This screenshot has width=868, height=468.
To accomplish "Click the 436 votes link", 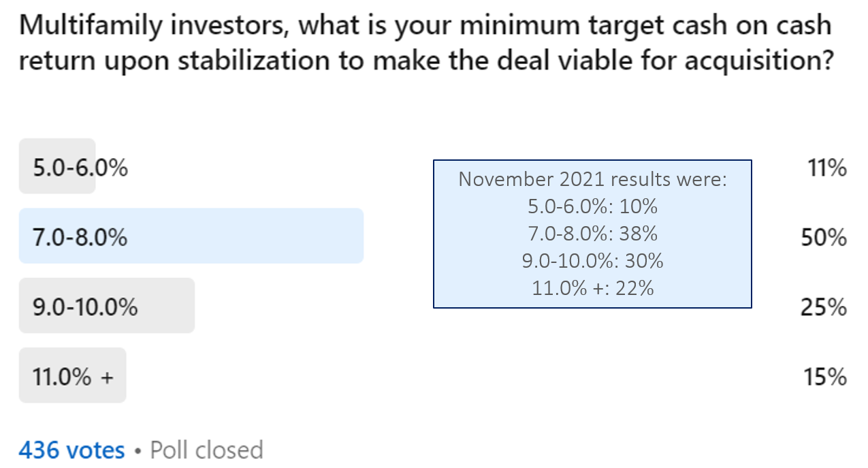I will (x=71, y=450).
